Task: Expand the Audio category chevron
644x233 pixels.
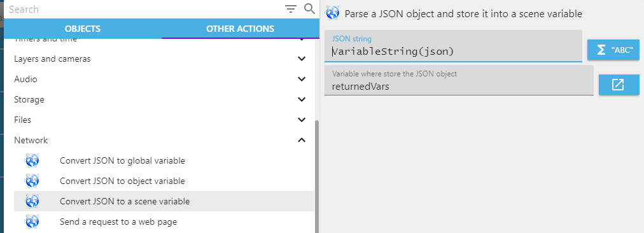Action: [x=302, y=79]
